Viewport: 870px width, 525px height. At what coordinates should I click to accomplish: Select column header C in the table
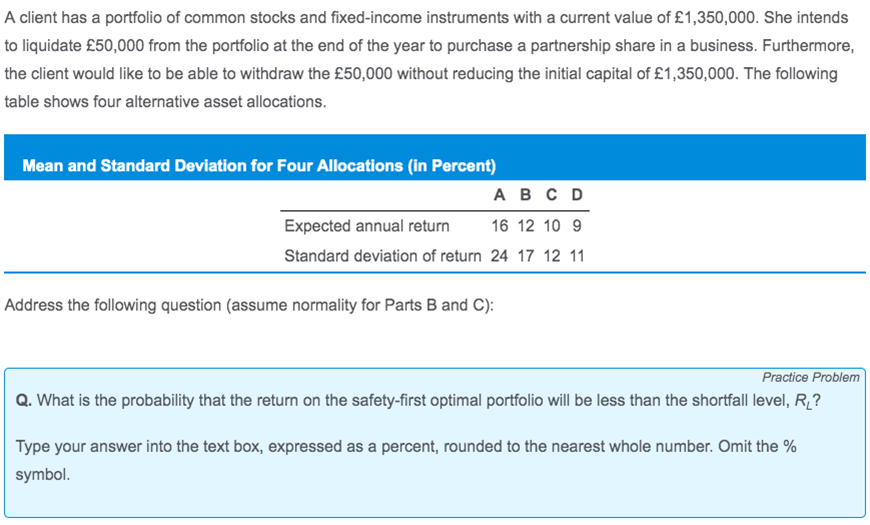pos(551,195)
